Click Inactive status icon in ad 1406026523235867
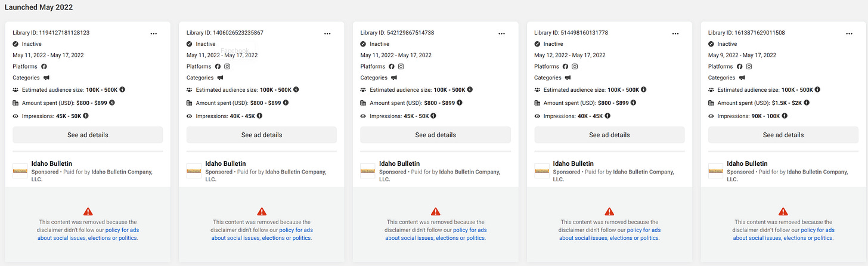Image resolution: width=868 pixels, height=266 pixels. 190,44
